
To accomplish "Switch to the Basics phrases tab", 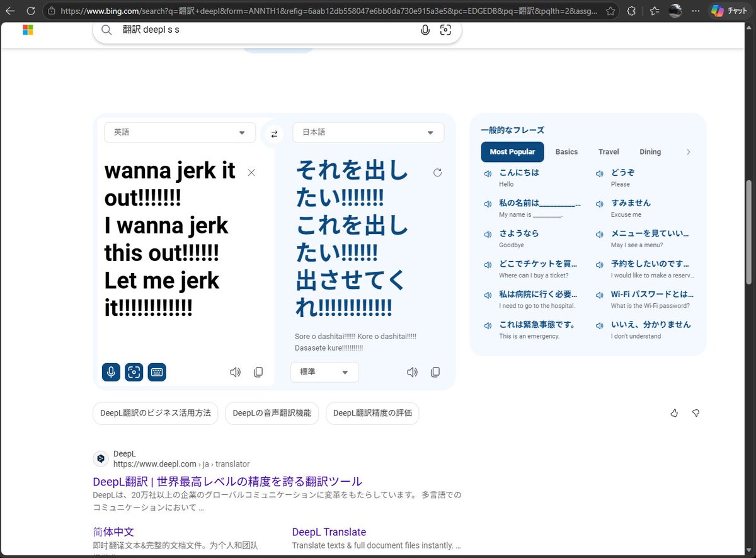I will (x=566, y=152).
